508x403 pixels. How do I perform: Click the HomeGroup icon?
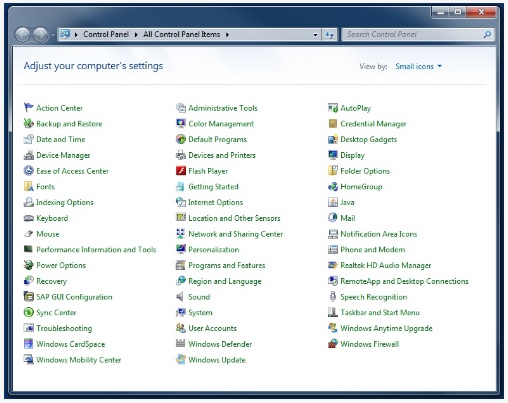coord(333,187)
